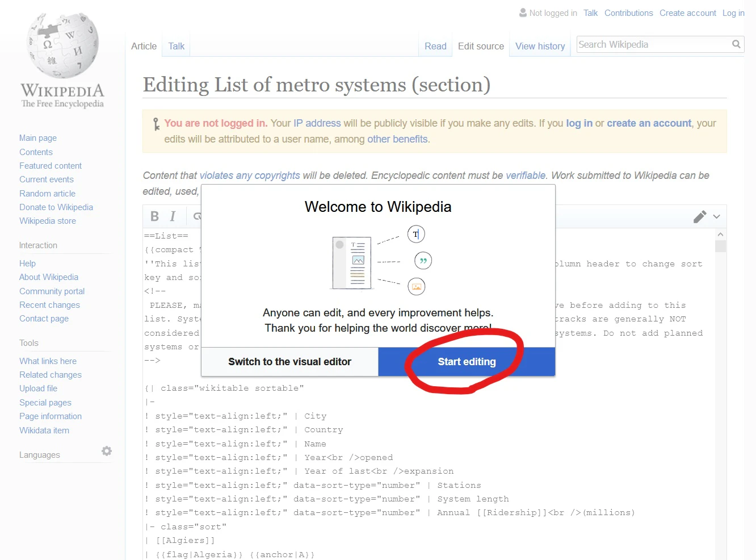Viewport: 756px width, 560px height.
Task: Select the Edit source tab
Action: coord(481,47)
